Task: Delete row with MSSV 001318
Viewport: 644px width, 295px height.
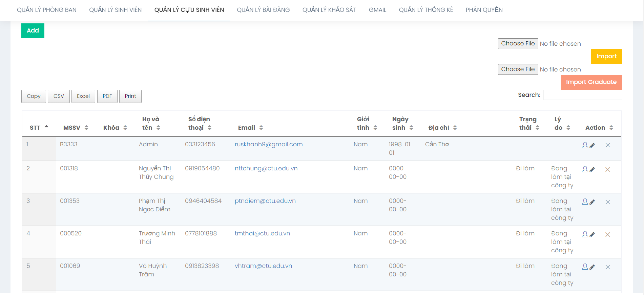Action: pos(608,169)
